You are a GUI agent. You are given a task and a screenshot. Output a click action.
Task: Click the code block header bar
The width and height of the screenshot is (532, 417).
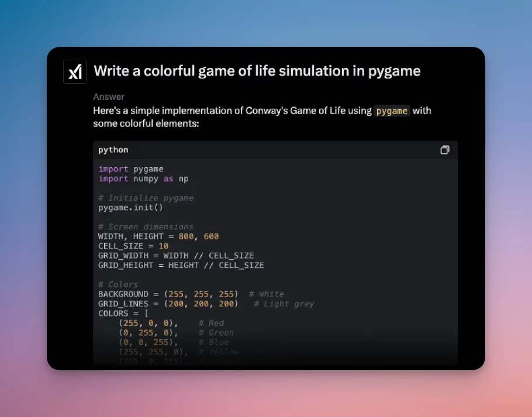[x=275, y=150]
